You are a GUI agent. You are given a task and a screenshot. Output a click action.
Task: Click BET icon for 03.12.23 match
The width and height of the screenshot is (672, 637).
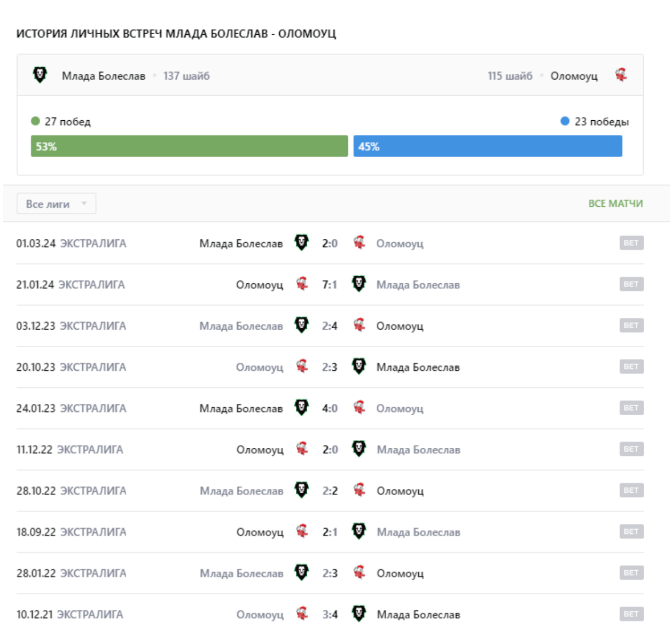pos(631,325)
